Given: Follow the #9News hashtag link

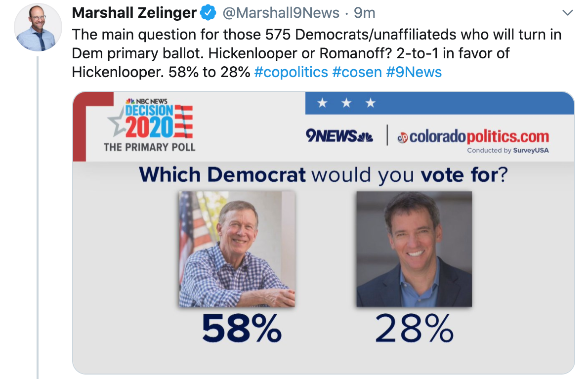Looking at the screenshot, I should click(414, 72).
